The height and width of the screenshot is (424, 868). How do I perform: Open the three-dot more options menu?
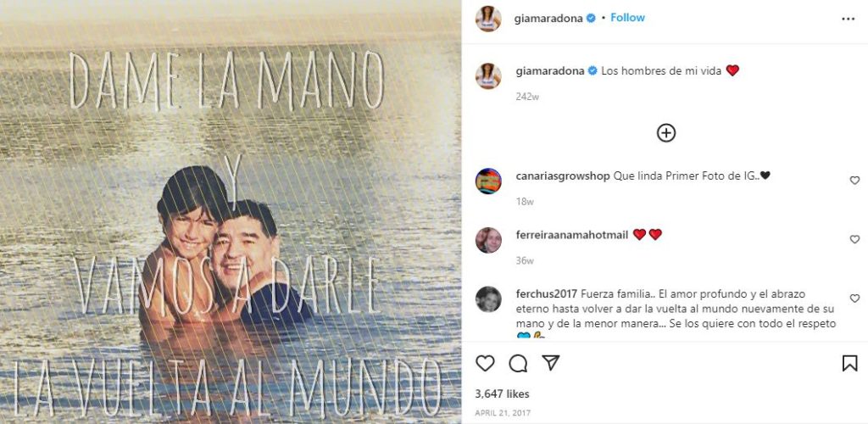(848, 19)
